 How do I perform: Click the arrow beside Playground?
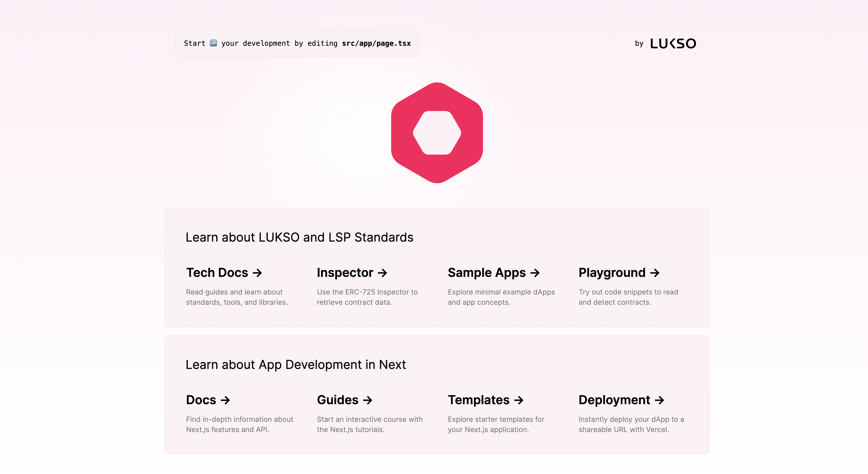pyautogui.click(x=655, y=273)
